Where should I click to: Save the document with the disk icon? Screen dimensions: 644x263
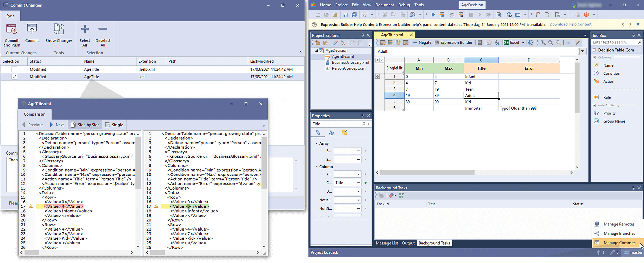pos(345,15)
